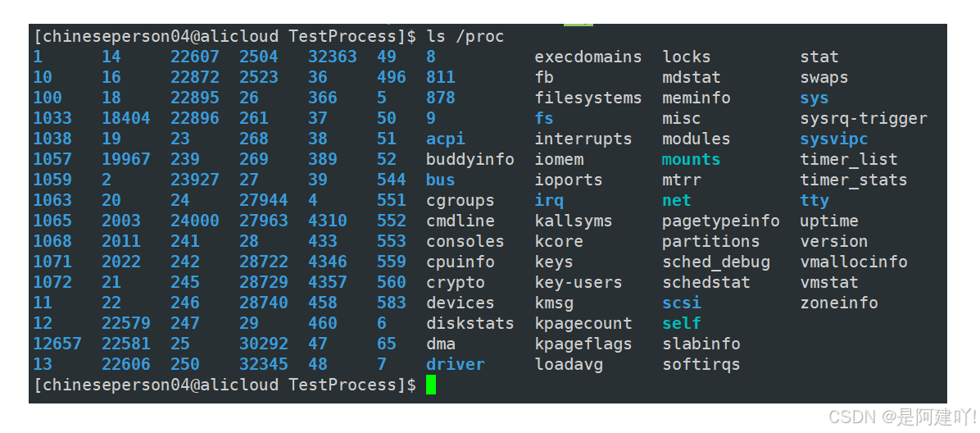Click the 'pagetypeinfo' entry
The height and width of the screenshot is (433, 980).
720,221
